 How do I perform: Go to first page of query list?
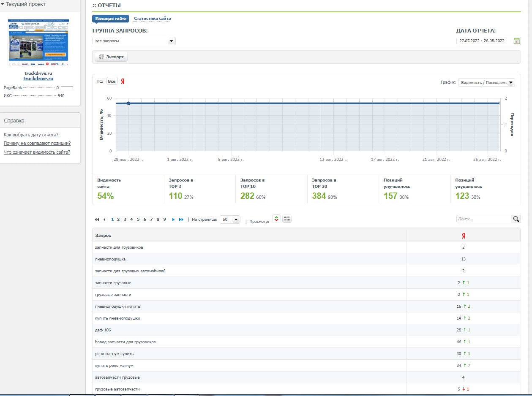[97, 220]
